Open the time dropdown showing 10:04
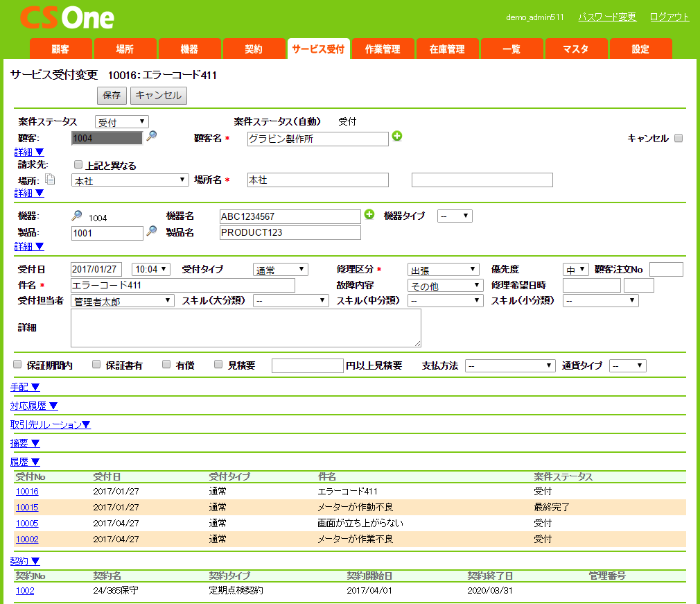Viewport: 700px width, 604px height. (150, 269)
